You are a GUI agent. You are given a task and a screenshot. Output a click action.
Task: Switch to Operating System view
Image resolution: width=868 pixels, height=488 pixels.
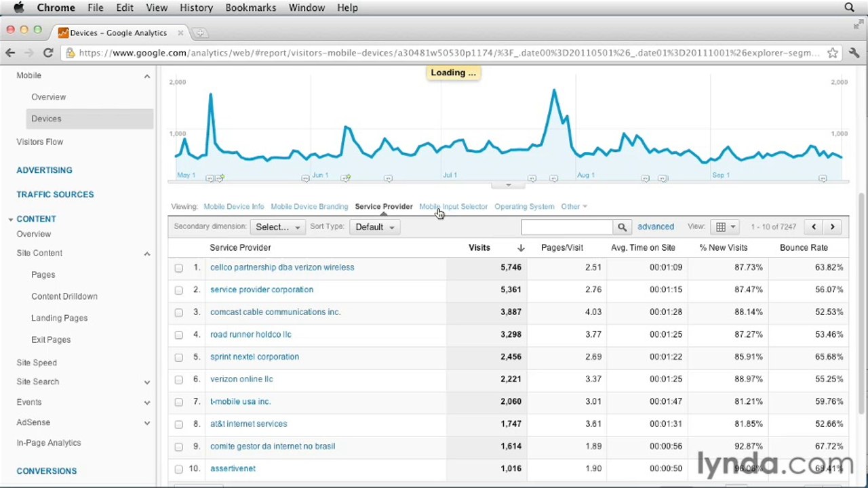tap(524, 207)
